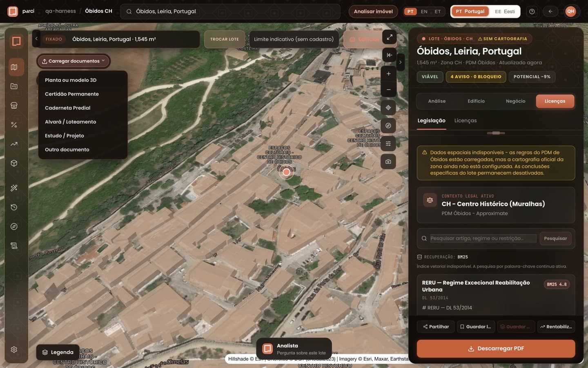The width and height of the screenshot is (588, 368).
Task: Click the Pesquisar button
Action: click(555, 238)
